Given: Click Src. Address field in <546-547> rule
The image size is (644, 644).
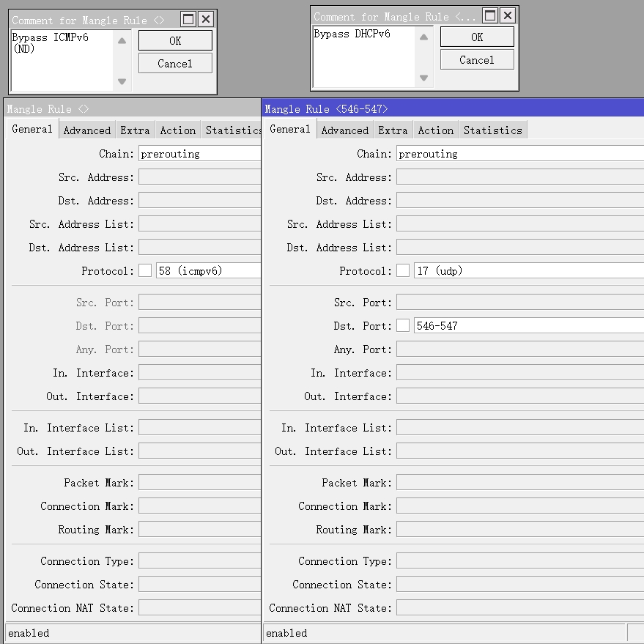Looking at the screenshot, I should [520, 177].
